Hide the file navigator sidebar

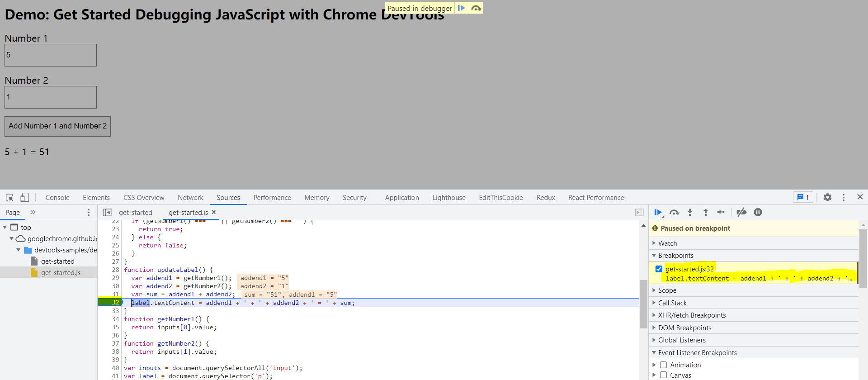click(x=107, y=213)
